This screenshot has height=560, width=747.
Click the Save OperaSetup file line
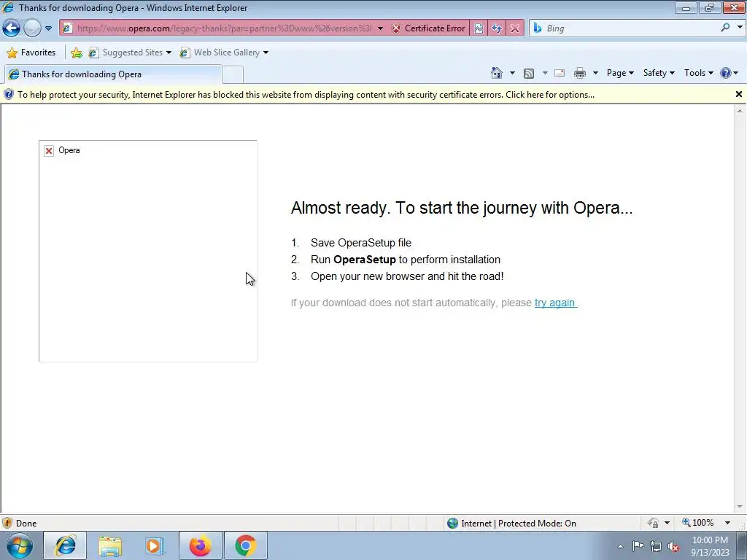click(x=360, y=243)
